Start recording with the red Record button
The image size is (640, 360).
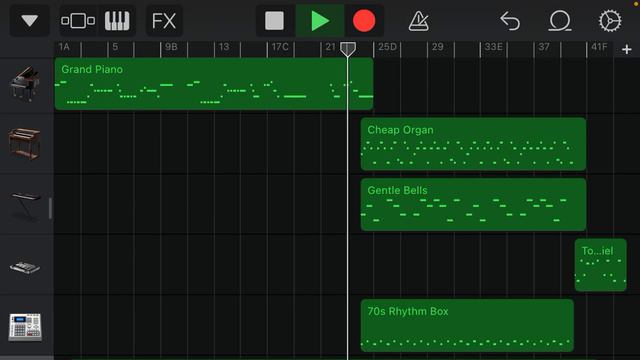pos(364,20)
